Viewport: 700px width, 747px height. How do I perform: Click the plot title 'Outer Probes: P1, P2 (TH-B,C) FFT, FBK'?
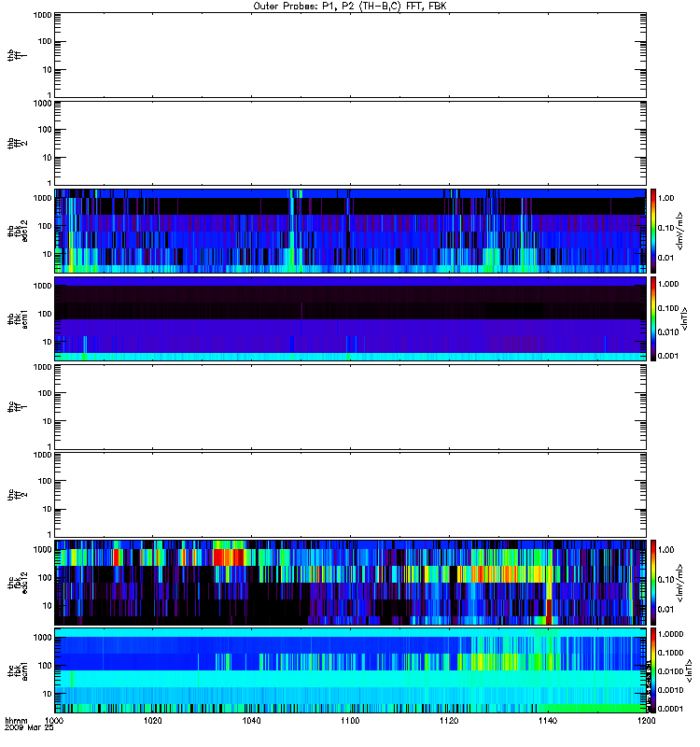349,7
